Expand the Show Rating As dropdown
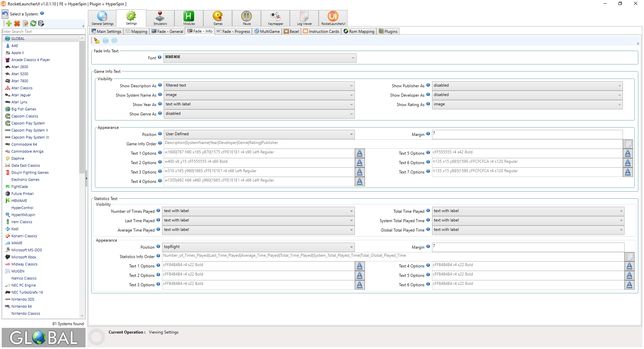 [527, 104]
